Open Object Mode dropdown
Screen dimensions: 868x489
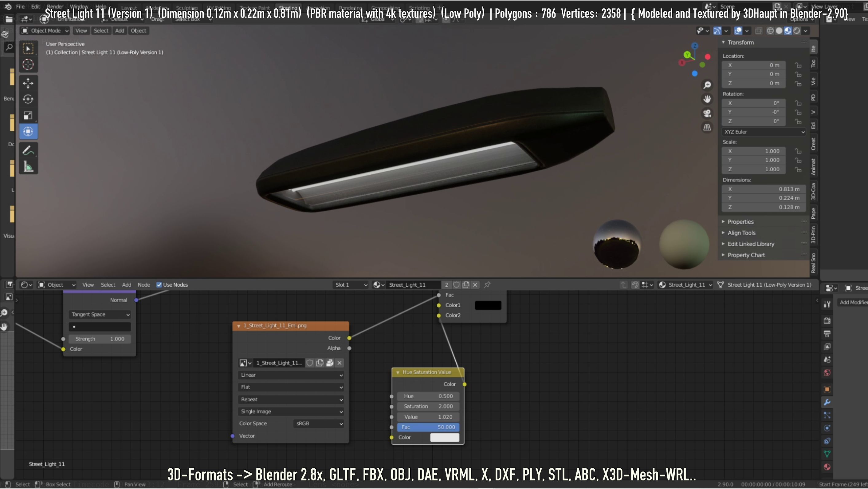click(x=45, y=31)
